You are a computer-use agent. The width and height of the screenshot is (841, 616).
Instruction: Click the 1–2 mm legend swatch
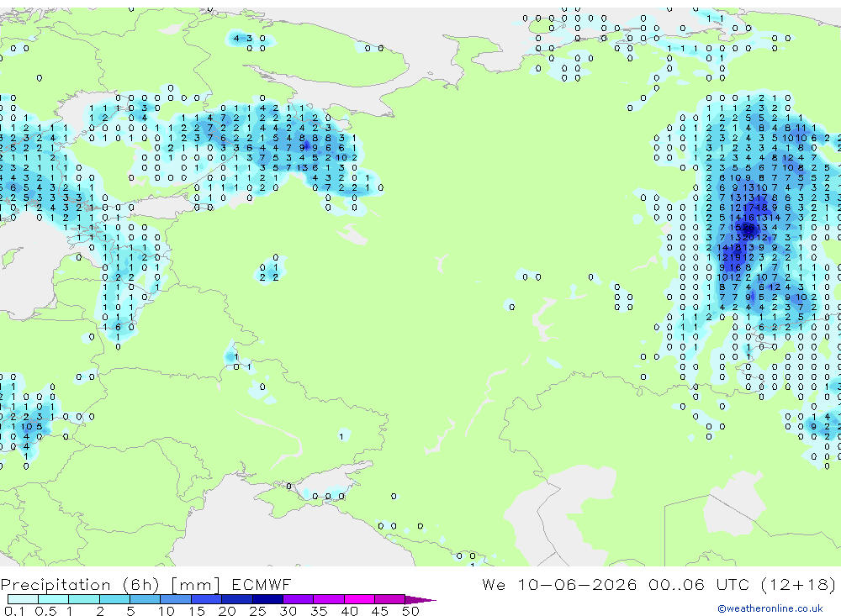(84, 599)
